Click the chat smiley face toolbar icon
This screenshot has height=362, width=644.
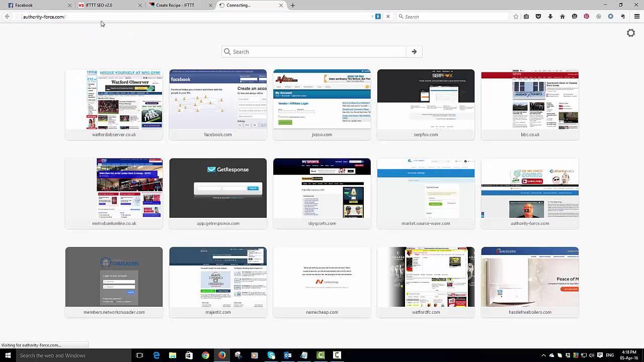[575, 17]
